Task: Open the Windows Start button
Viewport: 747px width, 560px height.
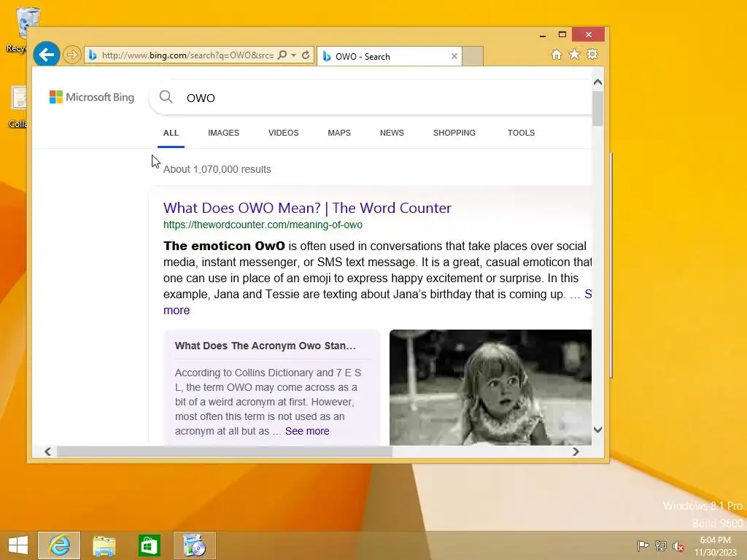Action: (18, 545)
